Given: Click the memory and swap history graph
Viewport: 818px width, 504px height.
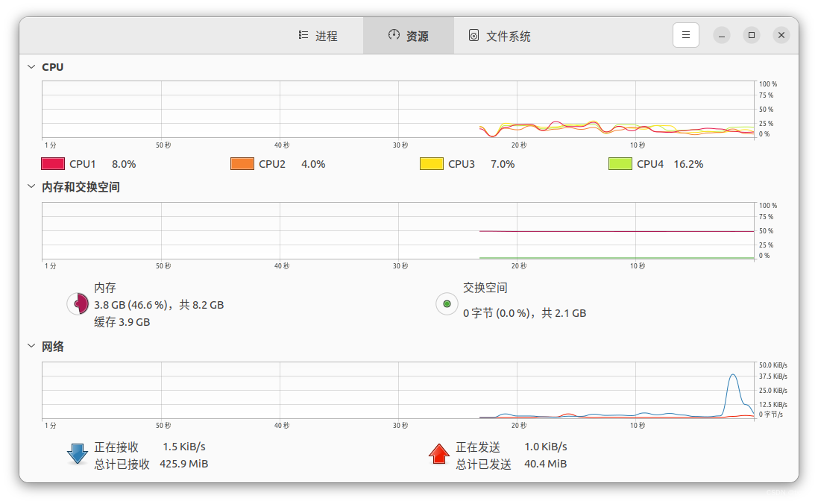Looking at the screenshot, I should click(x=398, y=230).
